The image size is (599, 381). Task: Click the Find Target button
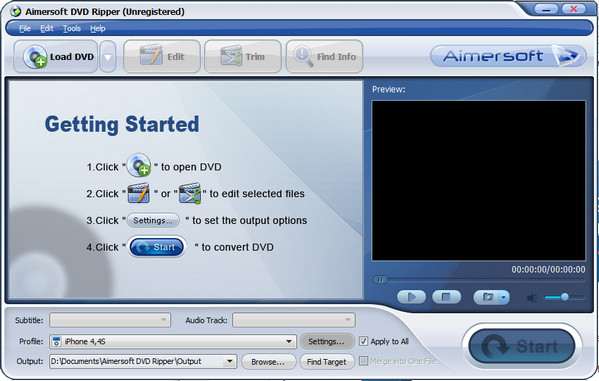[x=326, y=362]
